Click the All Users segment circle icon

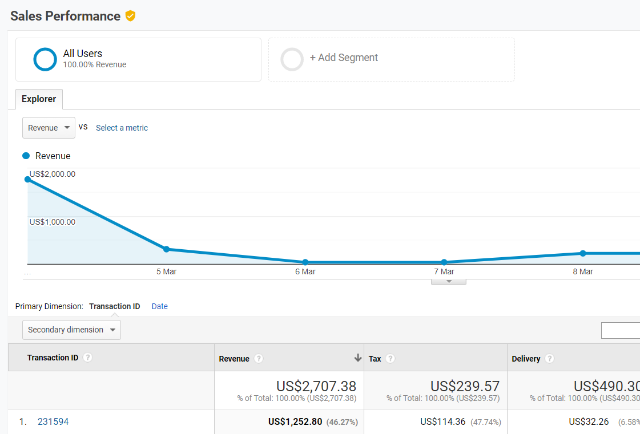(44, 59)
